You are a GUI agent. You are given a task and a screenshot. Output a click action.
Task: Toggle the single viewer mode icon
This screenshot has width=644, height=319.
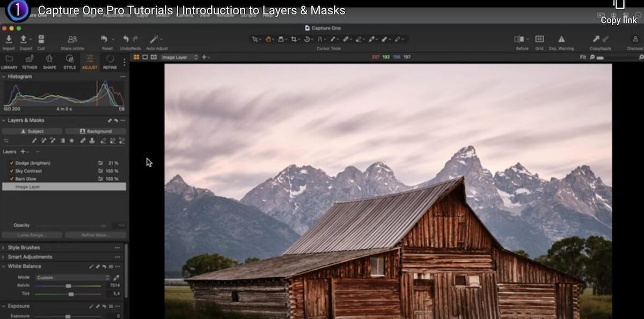(x=145, y=57)
